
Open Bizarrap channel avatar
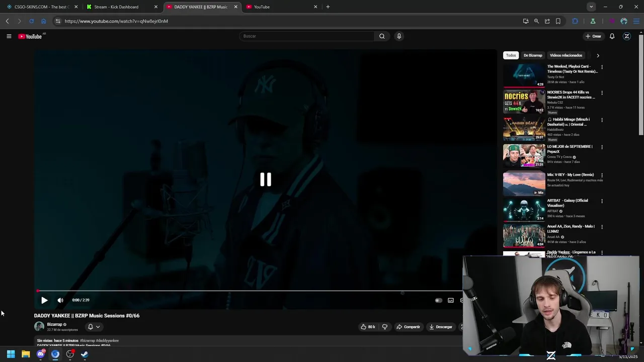[x=39, y=326]
